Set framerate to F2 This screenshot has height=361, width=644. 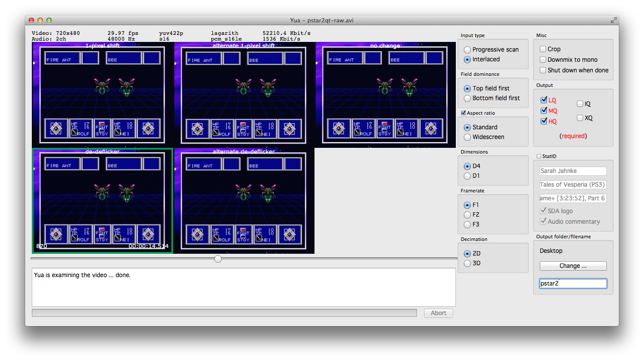click(467, 215)
